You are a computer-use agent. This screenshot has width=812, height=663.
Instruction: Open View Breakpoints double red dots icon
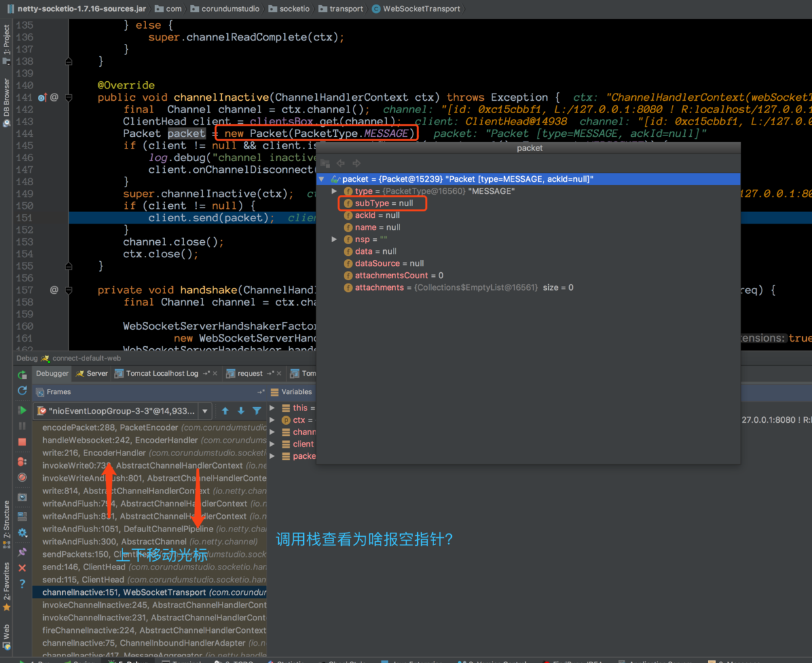(22, 461)
